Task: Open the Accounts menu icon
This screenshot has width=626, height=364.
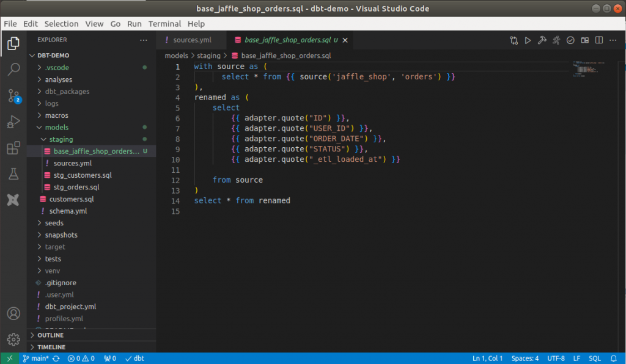Action: coord(13,314)
